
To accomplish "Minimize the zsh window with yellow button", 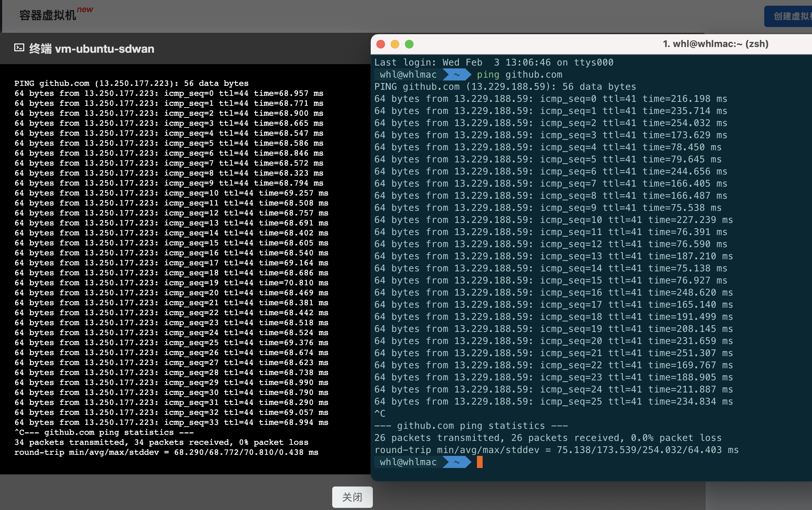I will click(x=395, y=44).
